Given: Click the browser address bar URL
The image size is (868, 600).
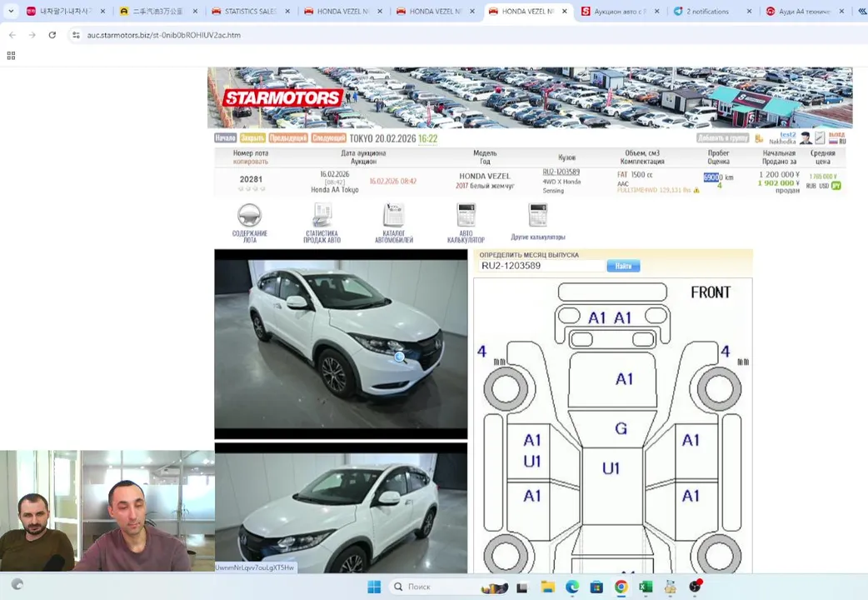Looking at the screenshot, I should [x=164, y=35].
